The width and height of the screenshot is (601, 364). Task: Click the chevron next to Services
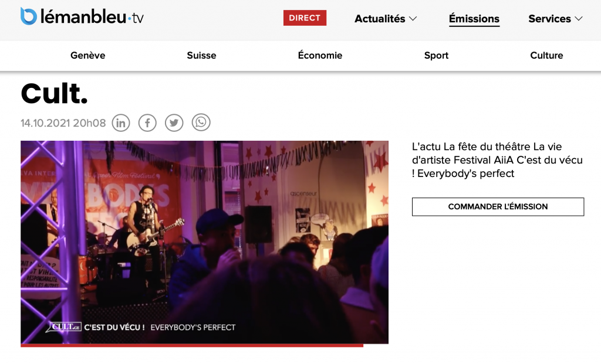(579, 19)
